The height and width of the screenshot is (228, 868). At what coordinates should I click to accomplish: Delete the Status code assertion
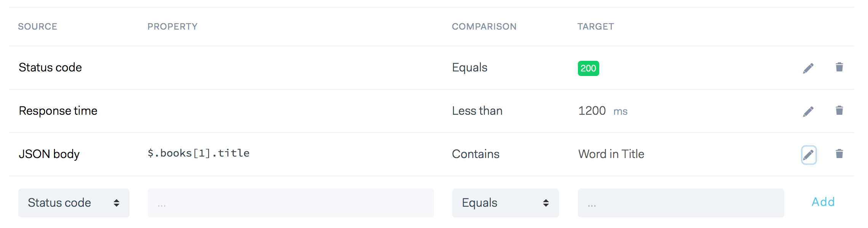coord(839,67)
